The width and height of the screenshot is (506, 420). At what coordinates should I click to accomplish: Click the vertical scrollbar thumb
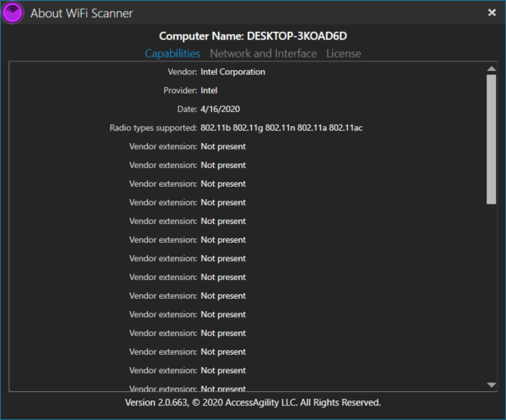coord(491,139)
